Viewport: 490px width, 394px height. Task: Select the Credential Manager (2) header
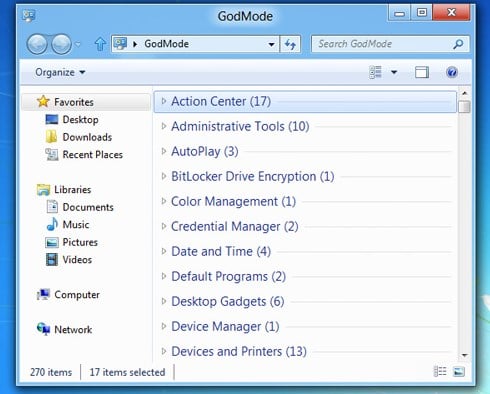coord(235,227)
